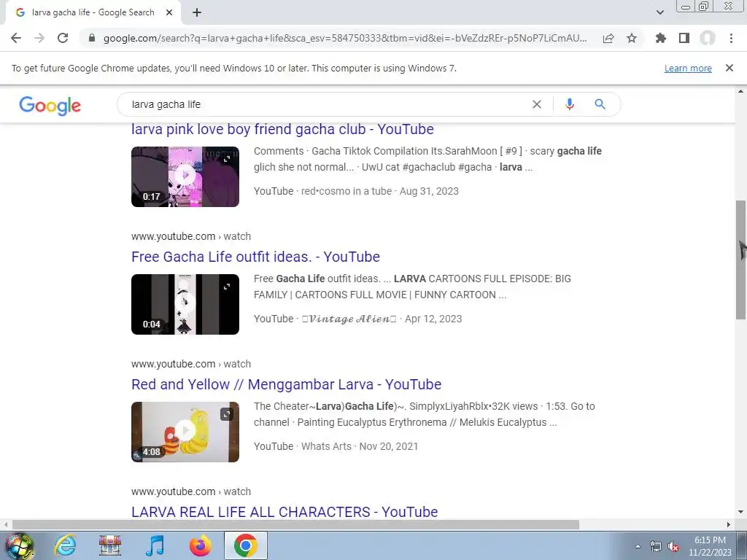Play the 0:17 gacha club video thumbnail
The width and height of the screenshot is (747, 560).
coord(185,176)
